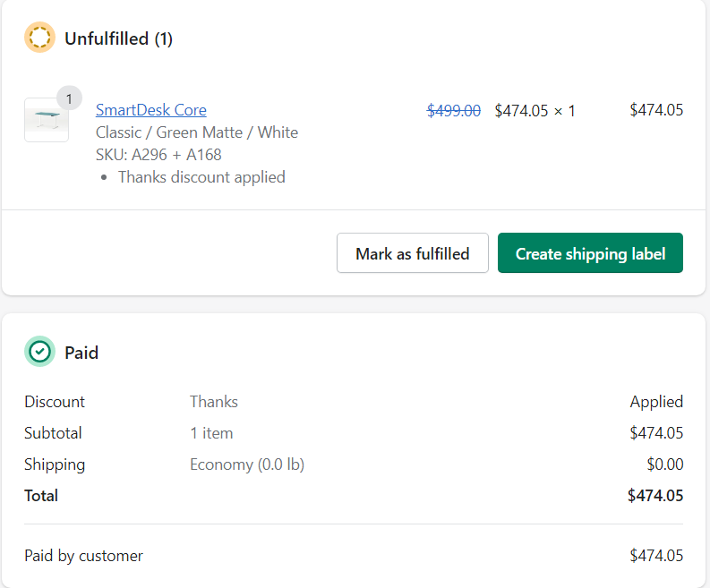Click the Economy (0.0 lb) shipping method

coord(247,464)
